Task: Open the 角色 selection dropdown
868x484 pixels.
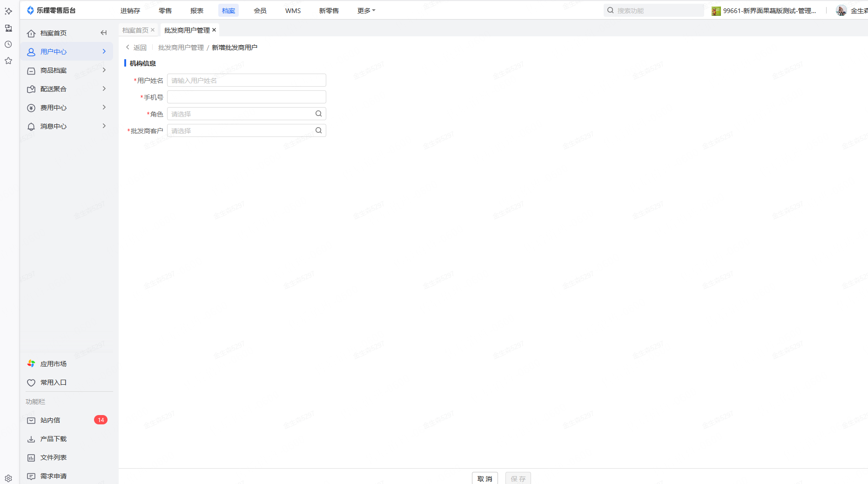Action: [247, 114]
